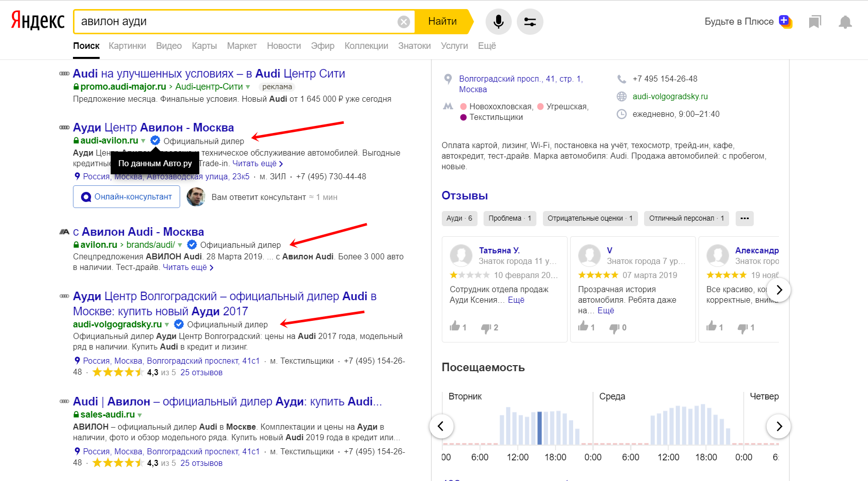868x481 pixels.
Task: Open the Онлайн-консультант chat button
Action: tap(126, 197)
